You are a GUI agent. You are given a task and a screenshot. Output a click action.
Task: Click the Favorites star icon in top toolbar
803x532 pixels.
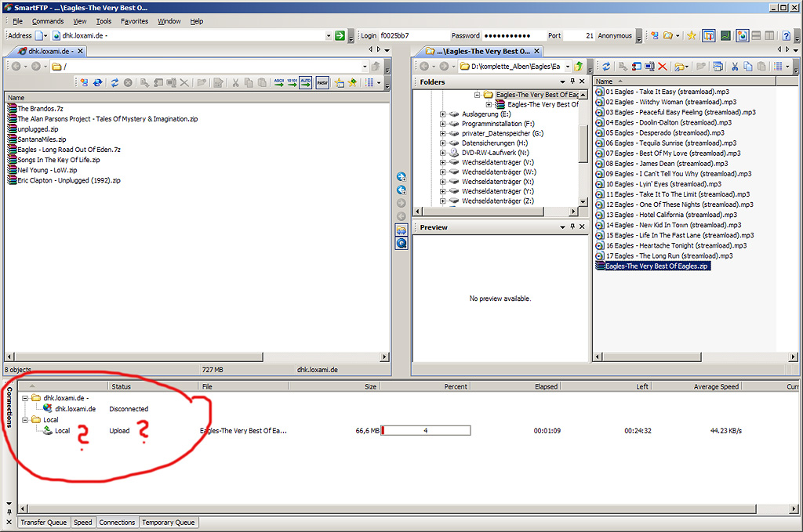pos(691,35)
